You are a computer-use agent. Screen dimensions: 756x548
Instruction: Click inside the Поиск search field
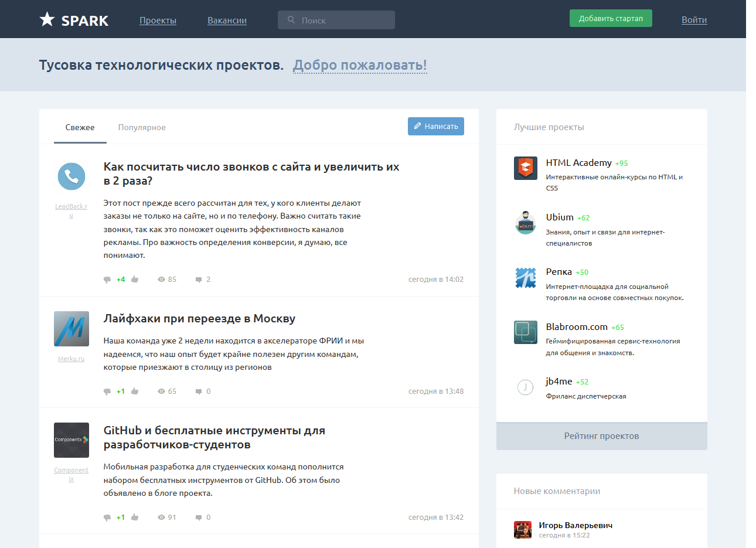click(340, 19)
